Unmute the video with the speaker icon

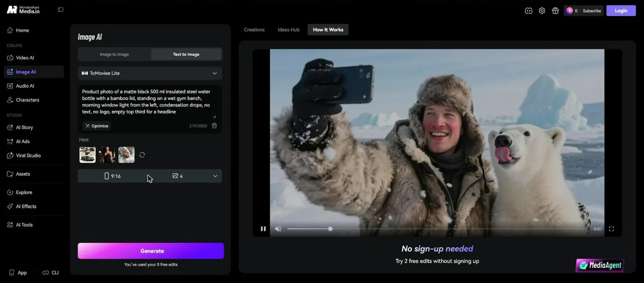(278, 229)
